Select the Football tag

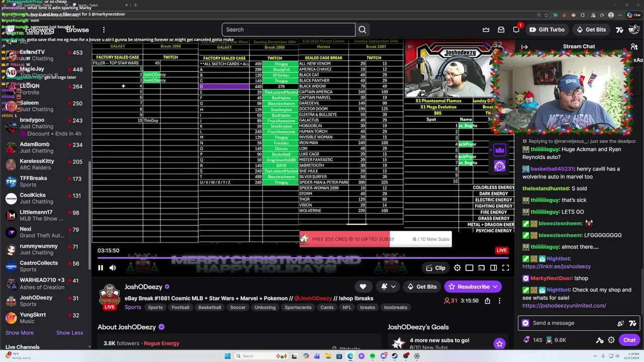[x=180, y=307]
